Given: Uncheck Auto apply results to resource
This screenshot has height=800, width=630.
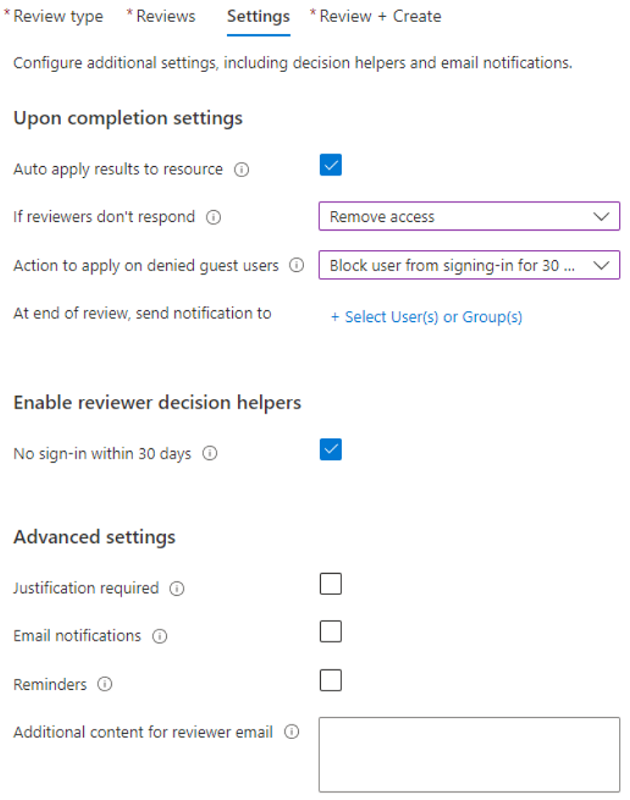Looking at the screenshot, I should (x=330, y=165).
